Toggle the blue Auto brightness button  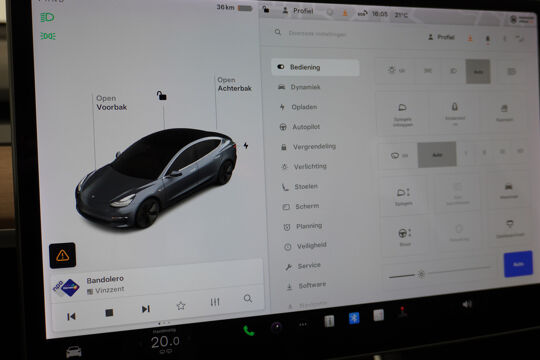pos(518,264)
